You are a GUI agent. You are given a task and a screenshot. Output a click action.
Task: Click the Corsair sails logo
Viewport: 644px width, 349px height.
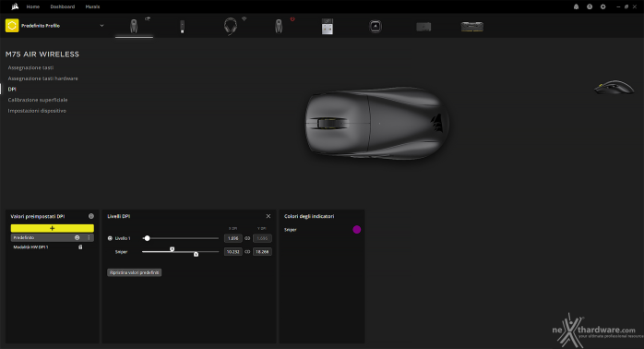(15, 6)
